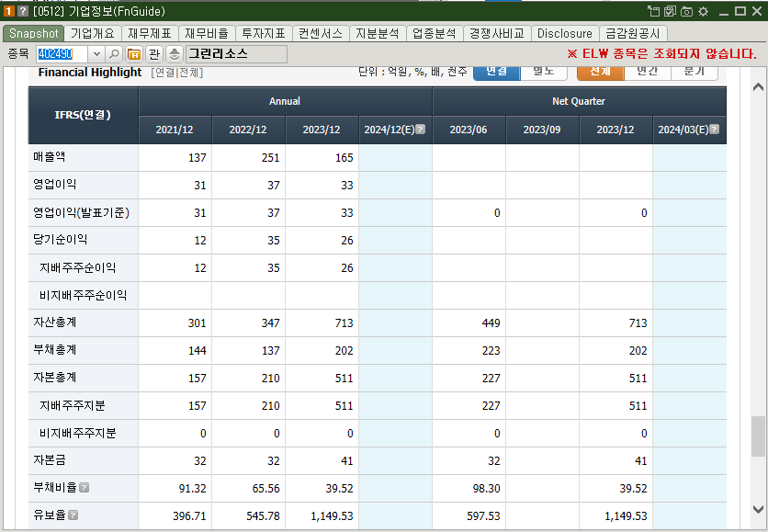
Task: Click the 2023/09 quarter column header
Action: click(x=542, y=130)
